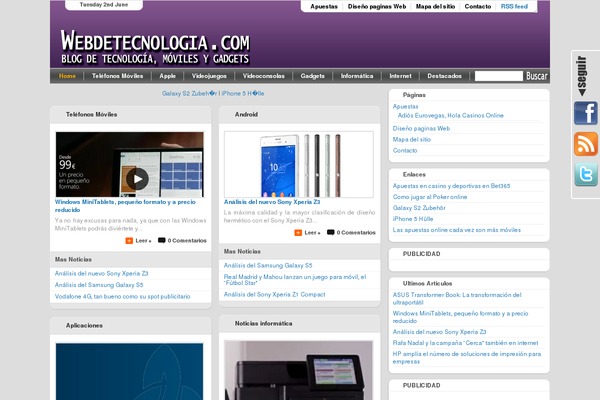Open Mapa del sitio in Páginas sidebar
The width and height of the screenshot is (600, 400).
point(412,139)
